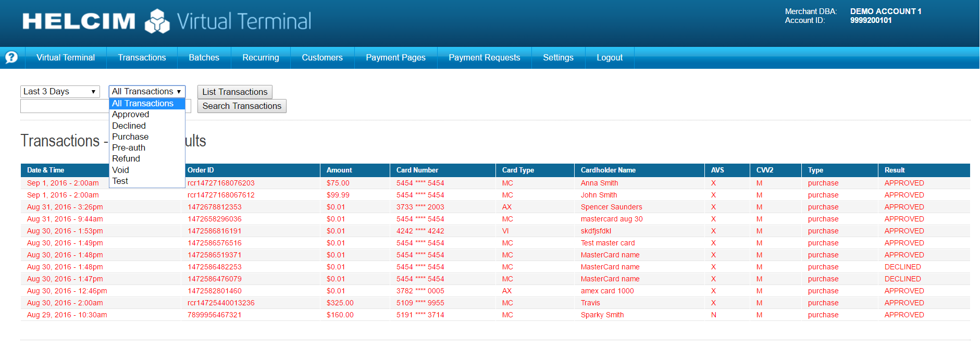Open the Customers menu item
The image size is (980, 359).
point(322,58)
